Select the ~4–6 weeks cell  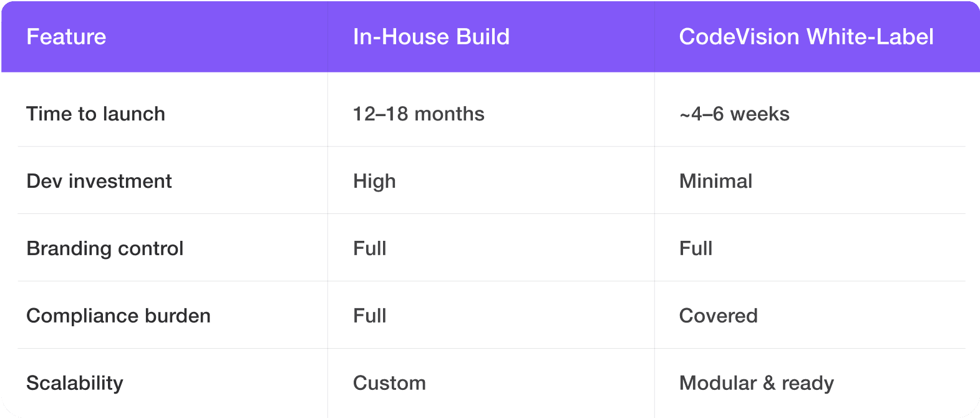pos(734,114)
